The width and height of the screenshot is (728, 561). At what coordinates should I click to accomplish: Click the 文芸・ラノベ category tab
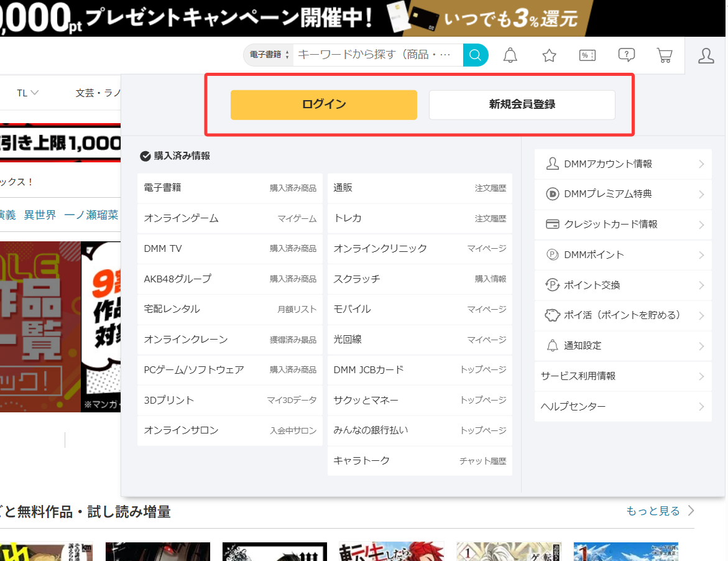[98, 93]
